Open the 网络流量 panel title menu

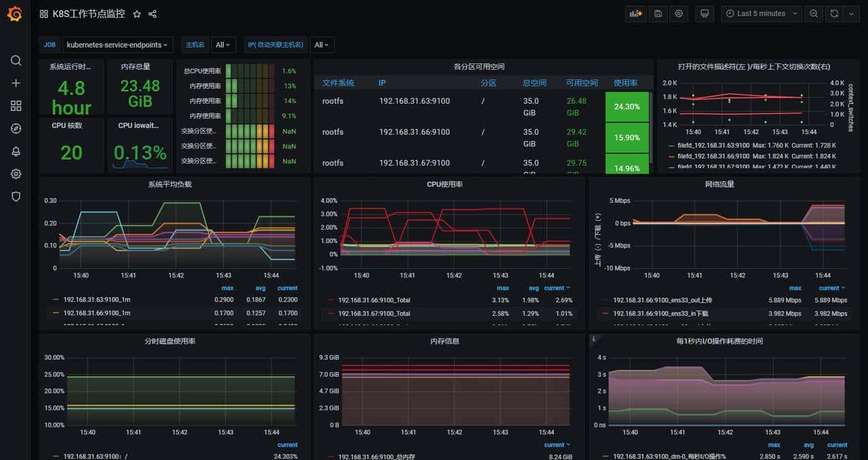(x=719, y=184)
